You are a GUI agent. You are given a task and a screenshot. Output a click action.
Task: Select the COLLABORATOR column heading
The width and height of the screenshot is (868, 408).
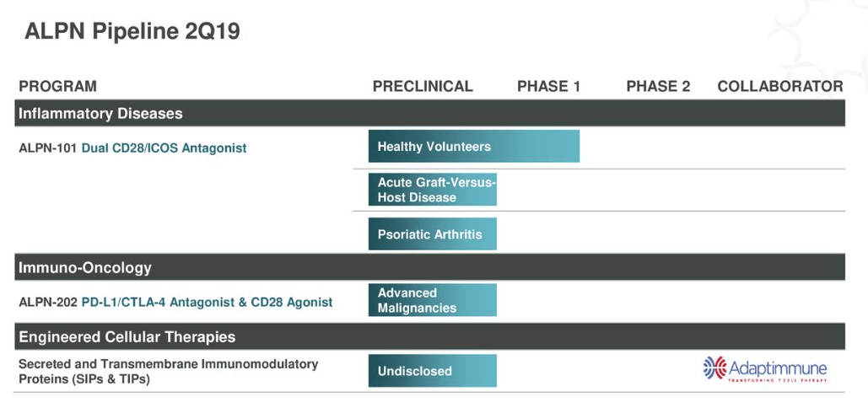tap(779, 86)
